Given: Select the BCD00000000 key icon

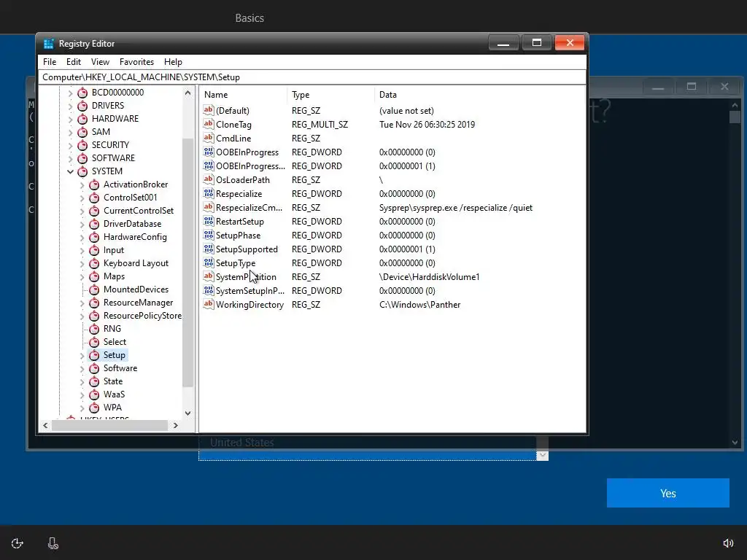Looking at the screenshot, I should [83, 93].
